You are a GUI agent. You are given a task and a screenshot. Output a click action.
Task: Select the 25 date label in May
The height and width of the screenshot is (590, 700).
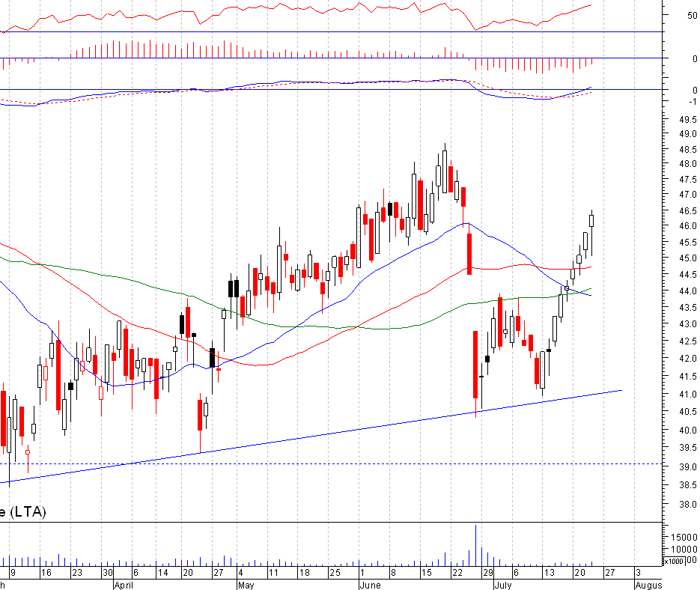point(335,573)
